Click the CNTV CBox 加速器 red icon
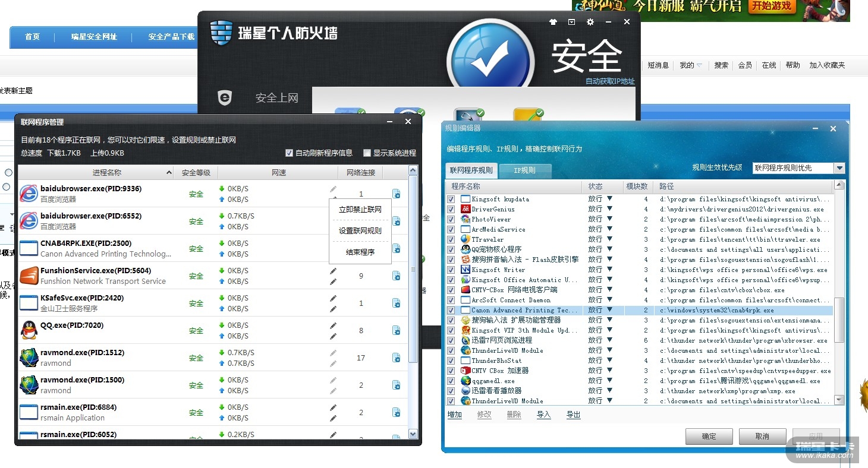 466,371
